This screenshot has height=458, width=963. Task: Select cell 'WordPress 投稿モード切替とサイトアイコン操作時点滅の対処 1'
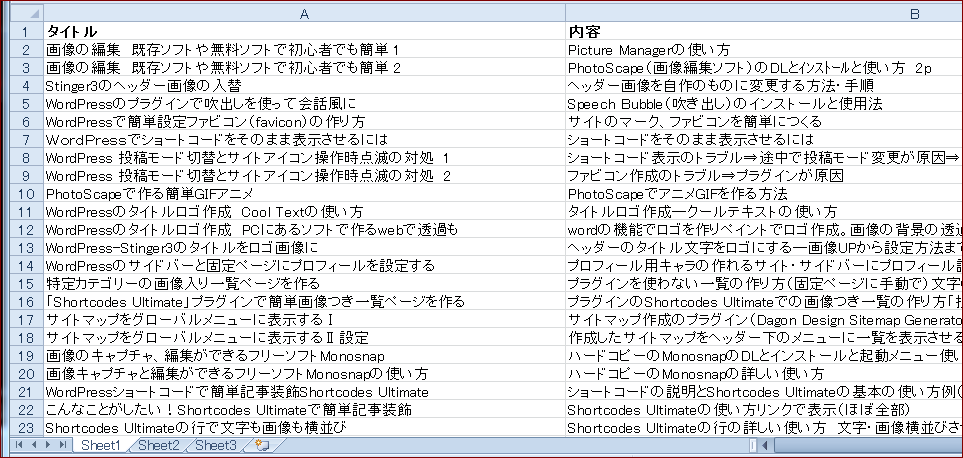304,157
